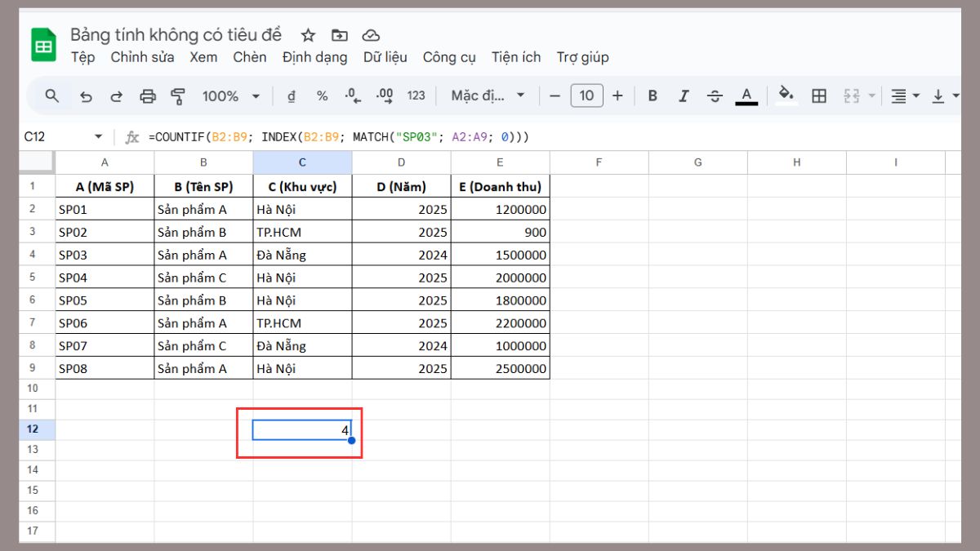Select the paint format roller tool

point(178,96)
